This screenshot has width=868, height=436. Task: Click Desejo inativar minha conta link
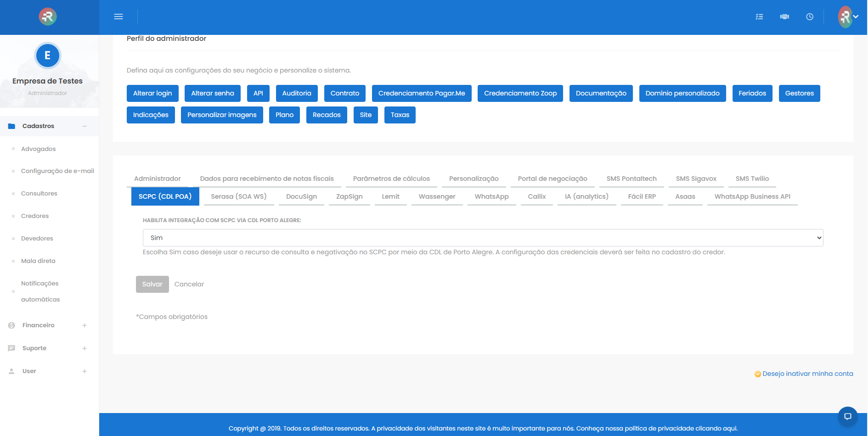pos(807,374)
